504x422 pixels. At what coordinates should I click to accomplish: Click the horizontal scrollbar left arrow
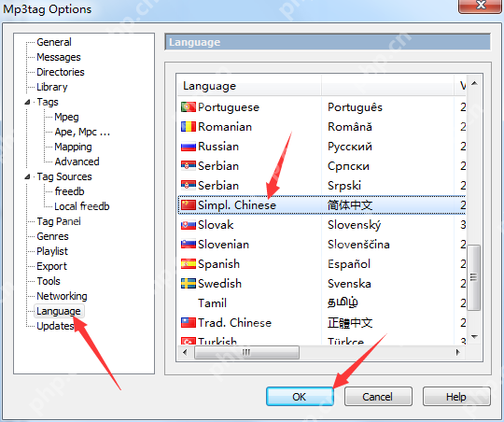click(185, 353)
